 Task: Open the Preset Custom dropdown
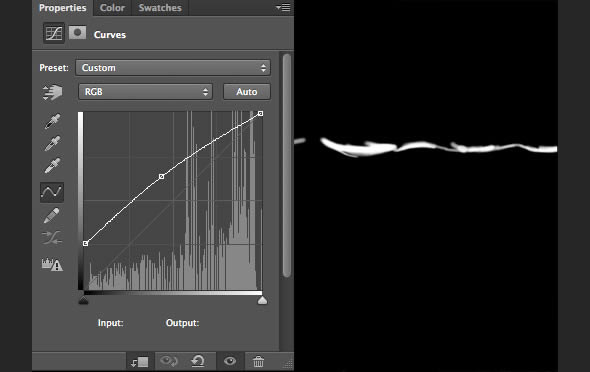(x=173, y=68)
